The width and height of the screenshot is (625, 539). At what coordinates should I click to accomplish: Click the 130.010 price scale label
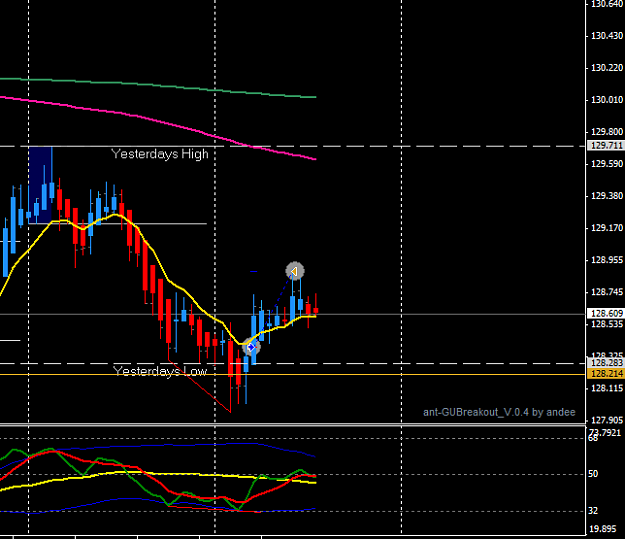tap(606, 100)
